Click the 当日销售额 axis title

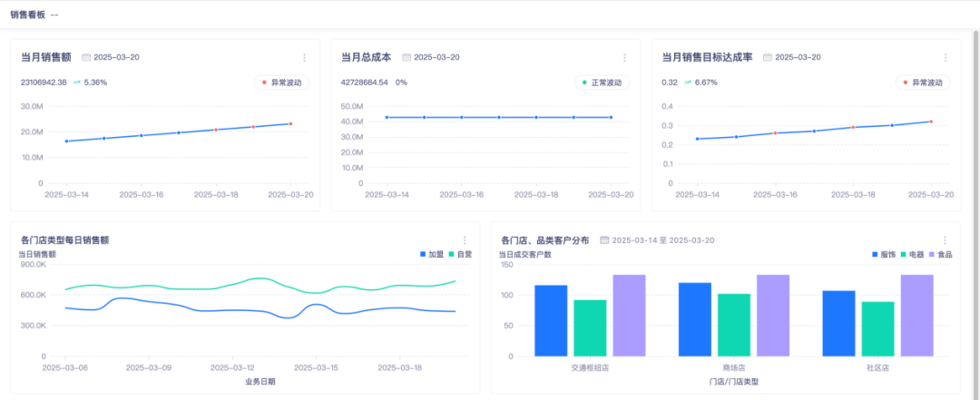click(37, 254)
